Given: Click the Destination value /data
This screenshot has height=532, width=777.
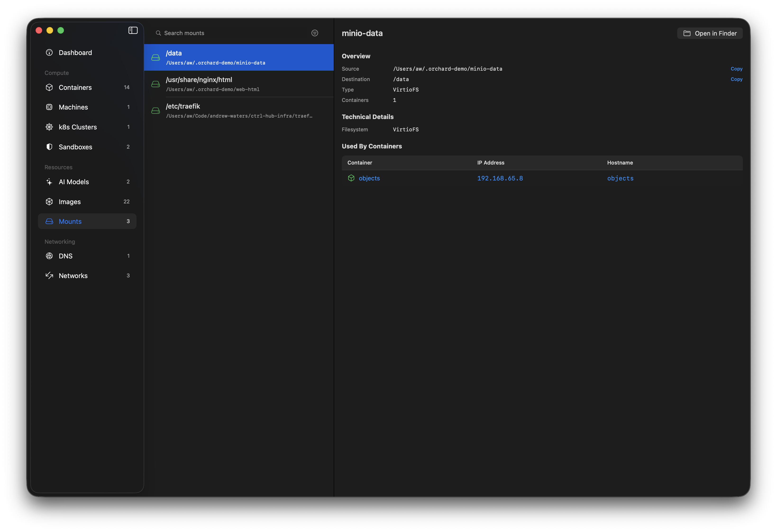Looking at the screenshot, I should 401,79.
